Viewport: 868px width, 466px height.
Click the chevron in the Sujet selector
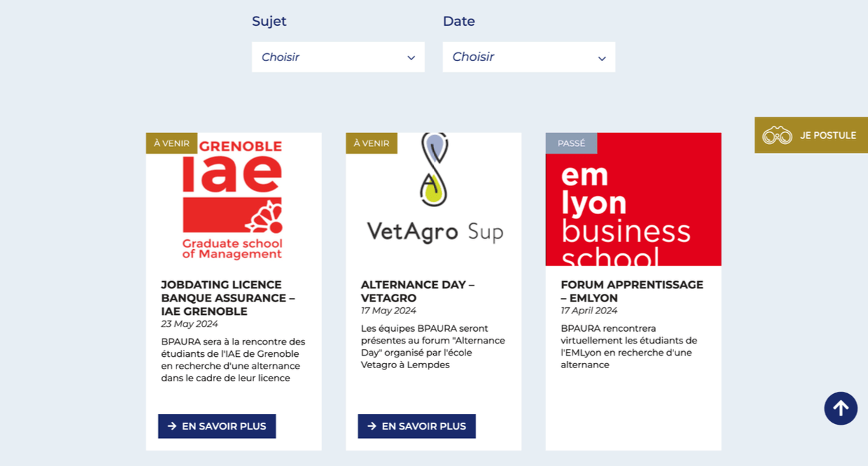(x=412, y=58)
